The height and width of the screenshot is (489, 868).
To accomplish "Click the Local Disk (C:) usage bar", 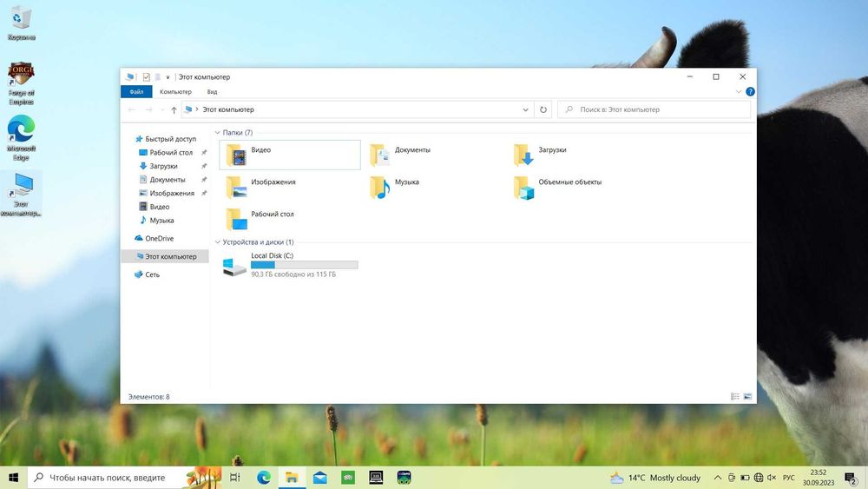I will (x=304, y=265).
